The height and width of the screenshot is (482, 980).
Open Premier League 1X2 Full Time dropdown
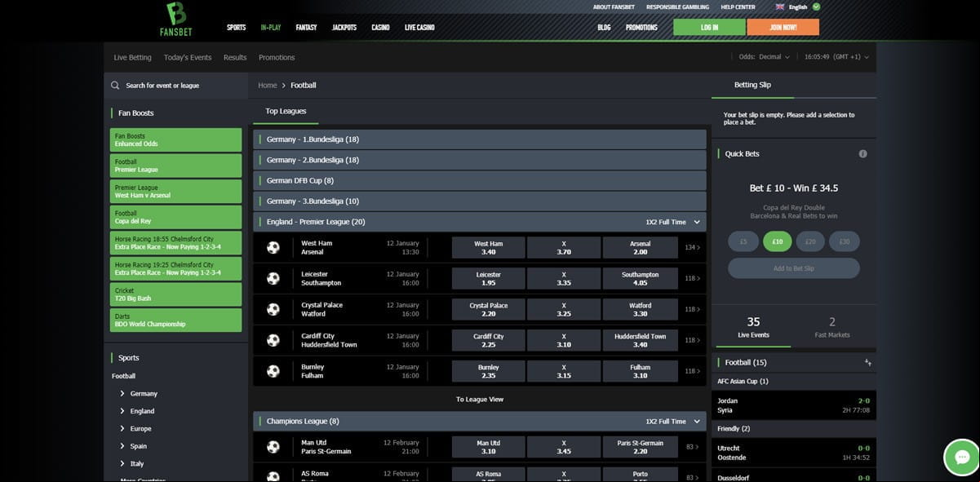coord(673,222)
